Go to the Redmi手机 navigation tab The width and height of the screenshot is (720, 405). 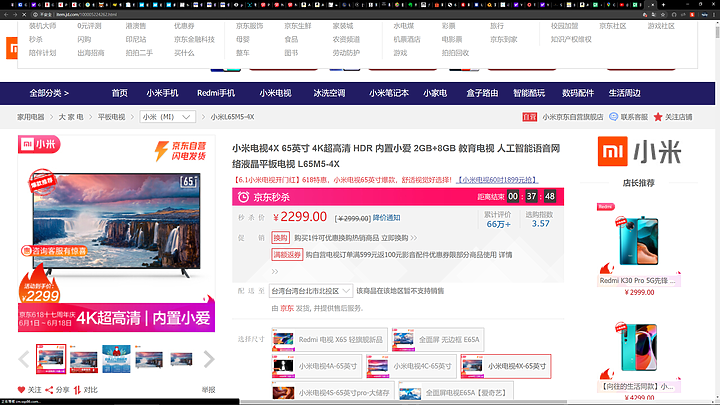click(214, 93)
